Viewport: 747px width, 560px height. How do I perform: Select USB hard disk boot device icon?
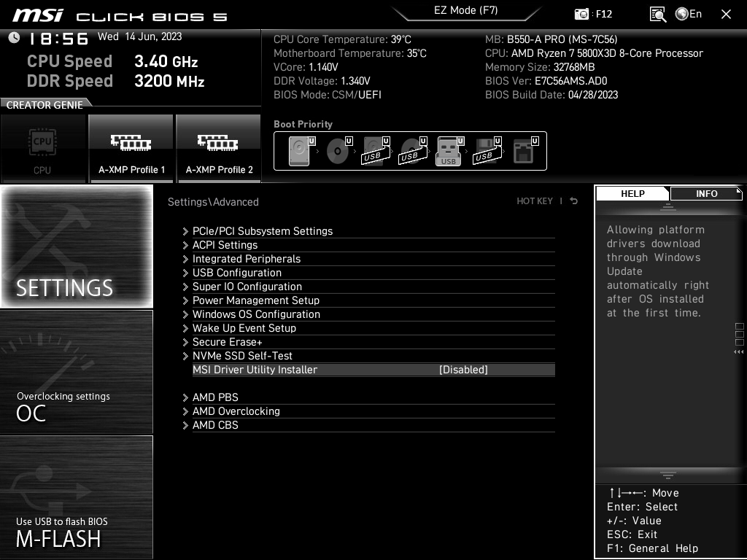[x=376, y=151]
